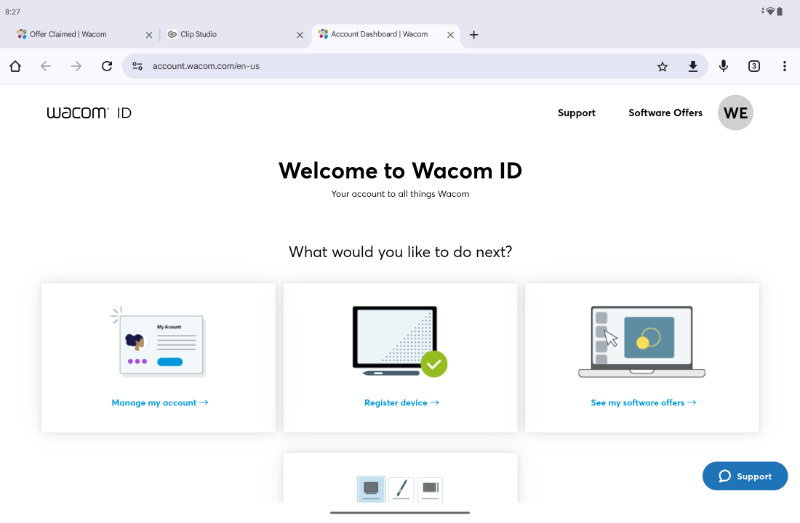
Task: Click the My Account card illustration
Action: (x=159, y=342)
